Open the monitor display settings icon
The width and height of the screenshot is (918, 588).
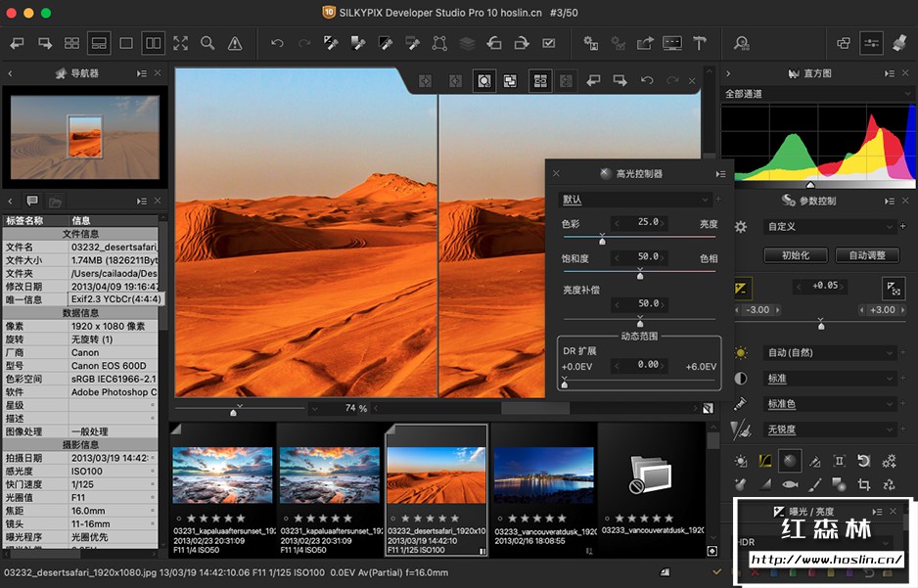click(672, 43)
